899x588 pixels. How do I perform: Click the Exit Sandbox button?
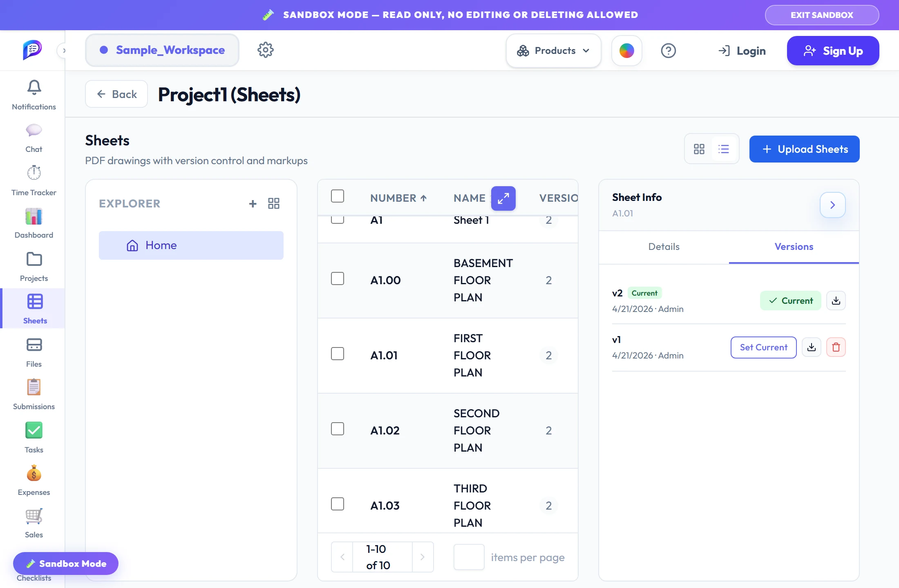tap(822, 15)
